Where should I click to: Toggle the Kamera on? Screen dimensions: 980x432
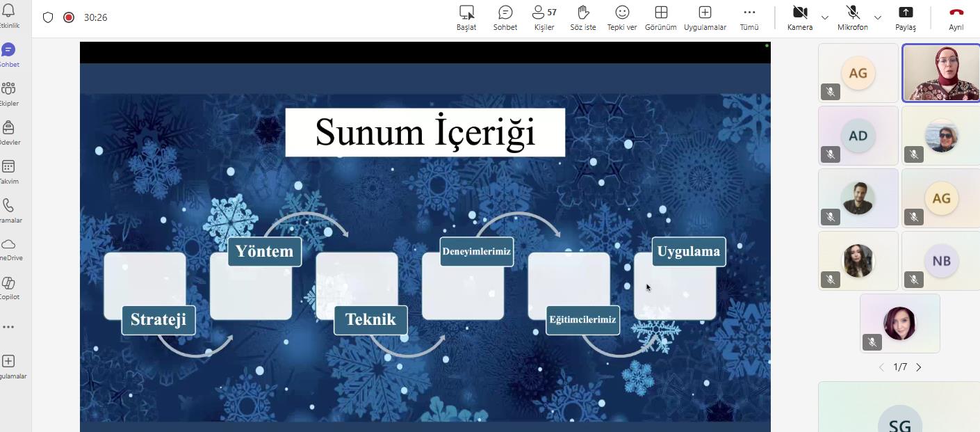pos(800,17)
